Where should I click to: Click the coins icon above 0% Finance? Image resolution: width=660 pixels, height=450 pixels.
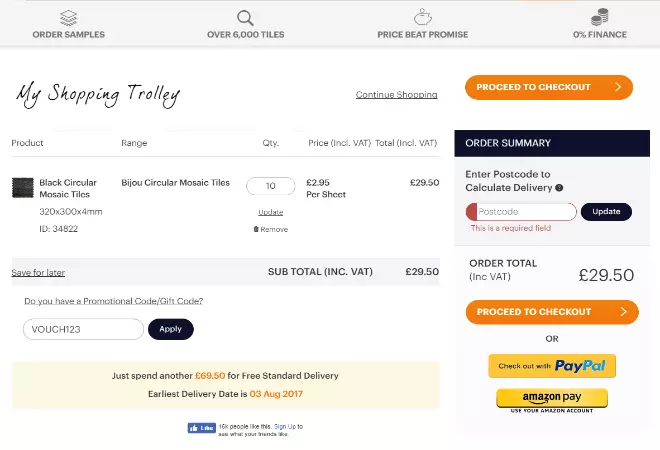coord(600,17)
